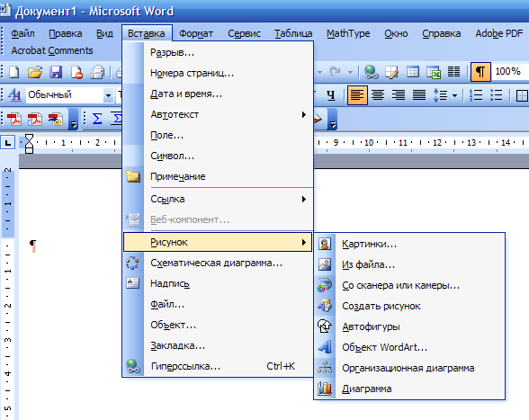Toggle the Show/Hide paragraph marks button

(x=480, y=72)
